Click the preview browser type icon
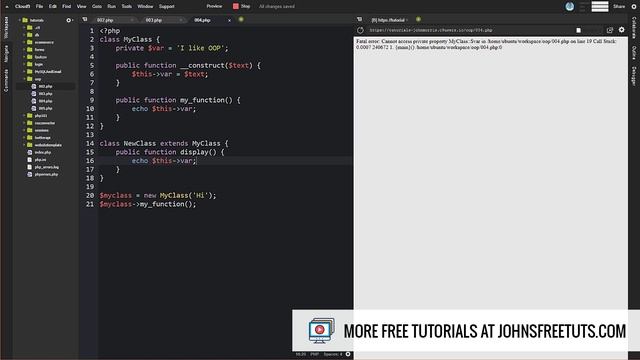This screenshot has height=360, width=640. [x=578, y=30]
